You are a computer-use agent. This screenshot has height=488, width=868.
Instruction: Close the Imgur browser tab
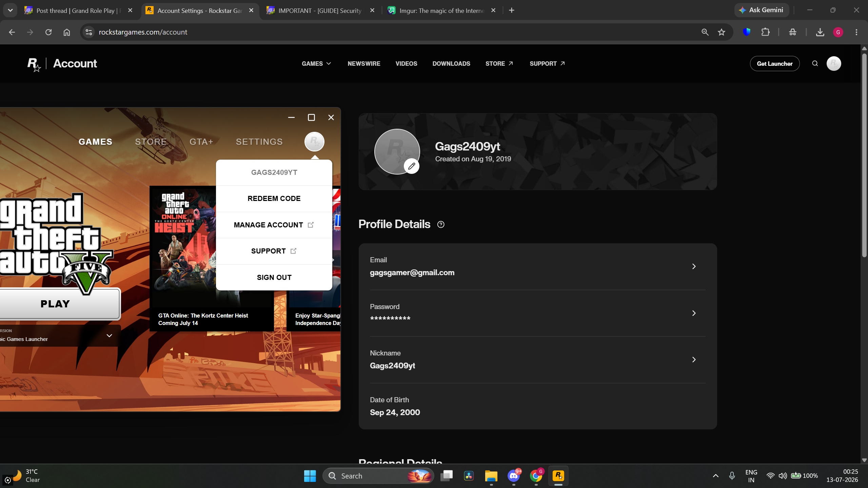coord(493,11)
